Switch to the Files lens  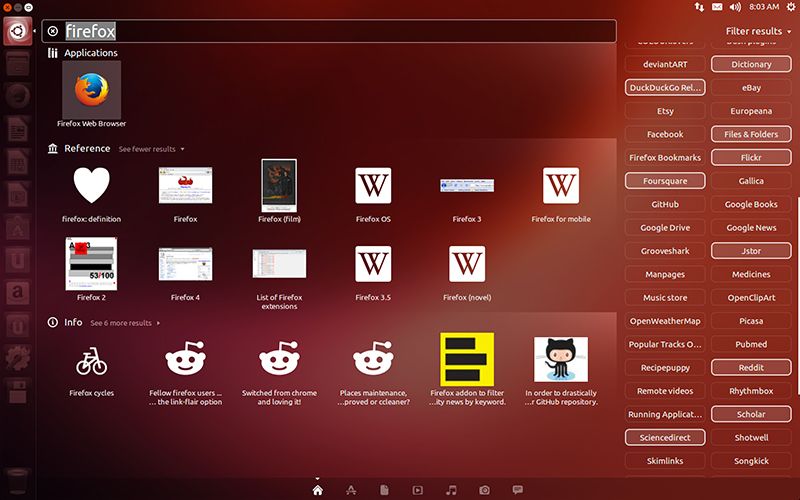pyautogui.click(x=384, y=490)
